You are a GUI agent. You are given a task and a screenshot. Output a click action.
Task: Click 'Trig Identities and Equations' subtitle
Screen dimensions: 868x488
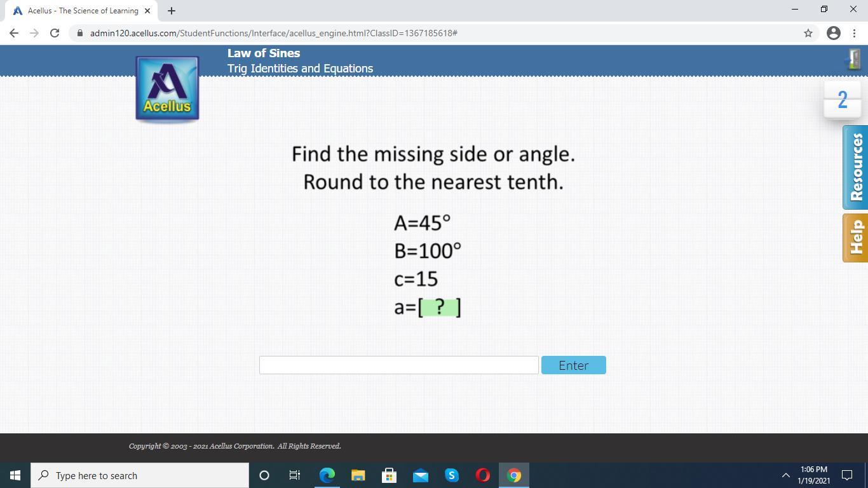coord(300,69)
